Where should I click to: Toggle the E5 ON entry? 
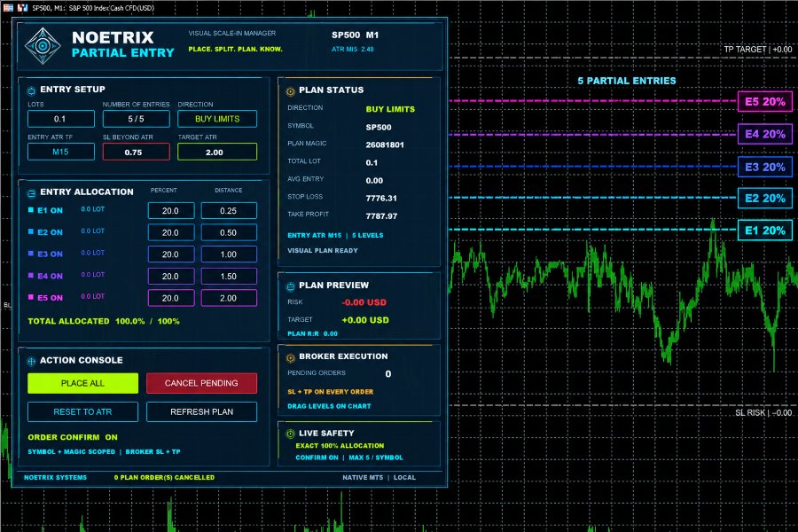(46, 298)
